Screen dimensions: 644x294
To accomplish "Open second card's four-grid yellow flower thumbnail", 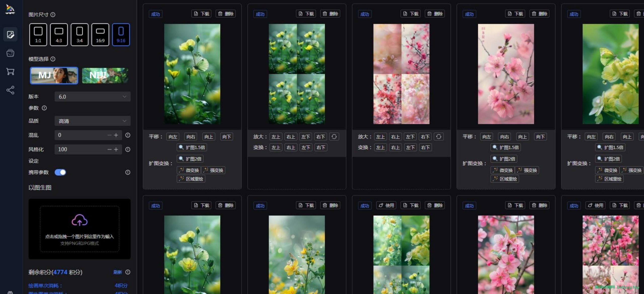I will coord(297,74).
